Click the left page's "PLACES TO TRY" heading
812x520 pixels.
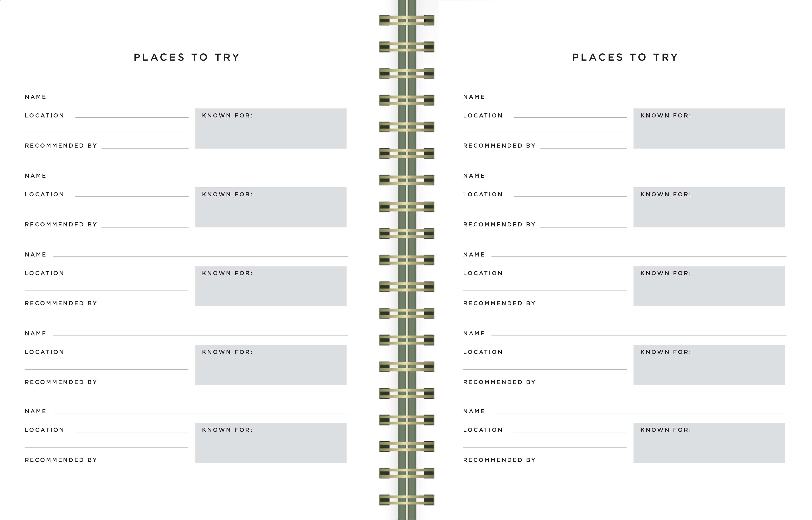coord(187,57)
